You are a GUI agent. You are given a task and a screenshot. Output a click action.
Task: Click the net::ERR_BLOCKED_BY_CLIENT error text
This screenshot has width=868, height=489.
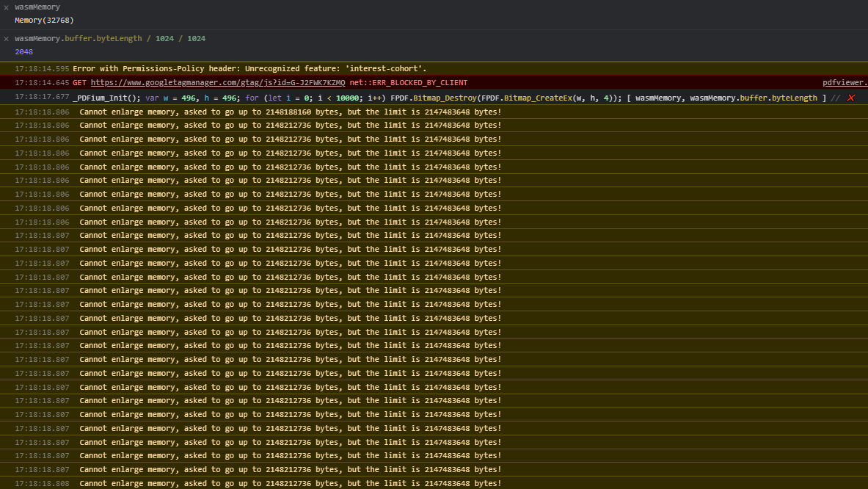(x=409, y=82)
